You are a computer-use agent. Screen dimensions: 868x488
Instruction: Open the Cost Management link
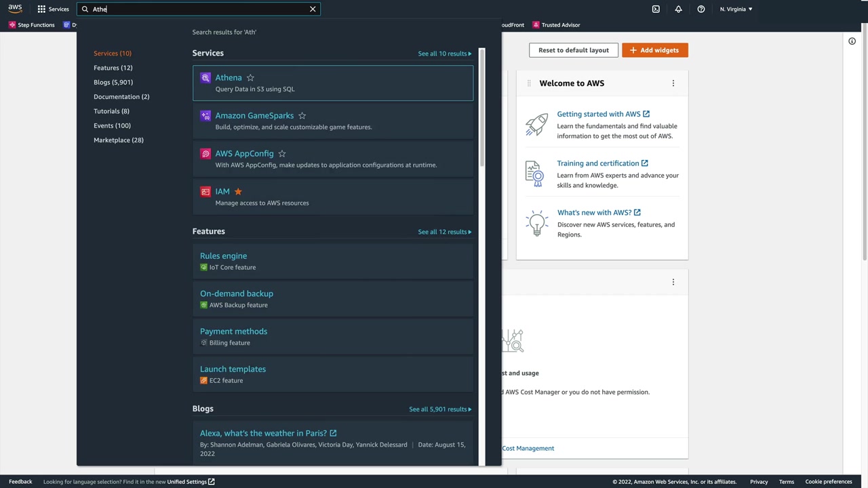[528, 449]
